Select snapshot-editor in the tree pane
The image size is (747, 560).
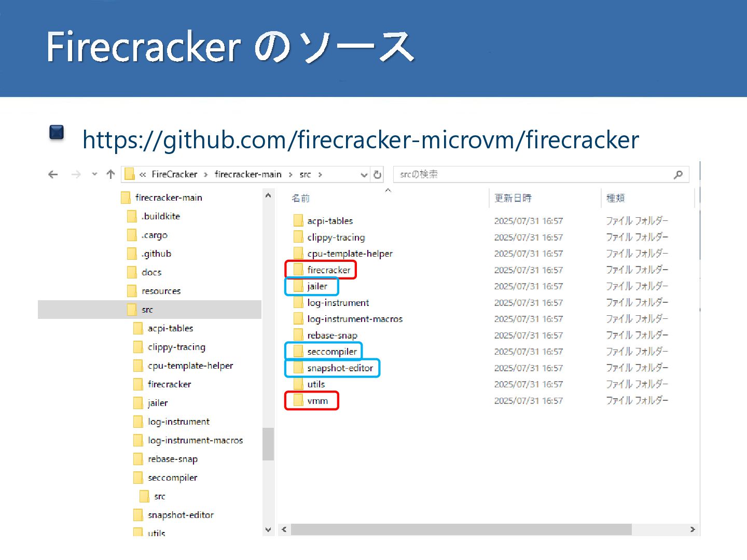(181, 515)
